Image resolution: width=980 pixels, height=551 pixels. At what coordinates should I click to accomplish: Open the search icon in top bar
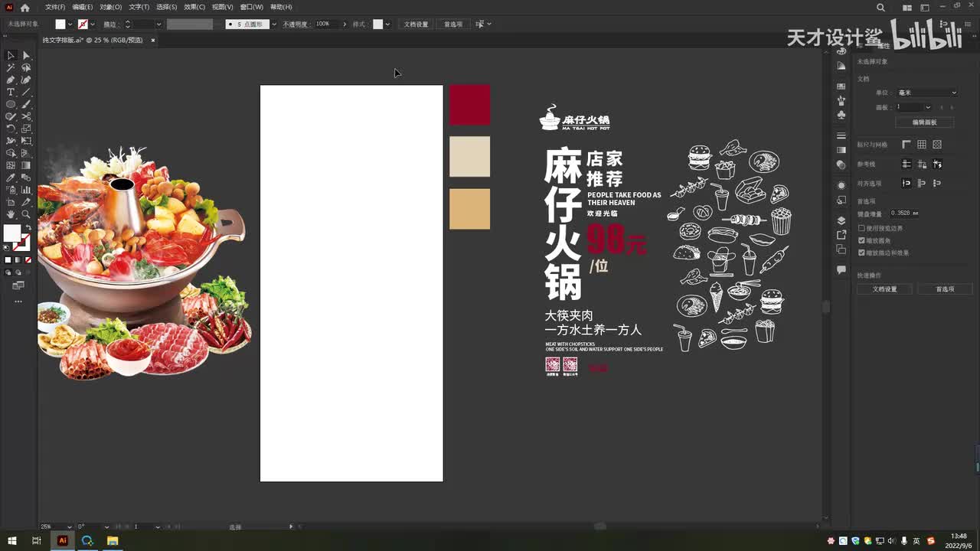[x=880, y=8]
